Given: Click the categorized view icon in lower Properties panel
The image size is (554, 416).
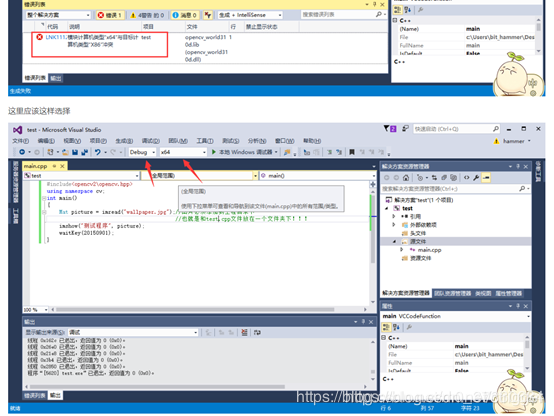Looking at the screenshot, I should 387,327.
